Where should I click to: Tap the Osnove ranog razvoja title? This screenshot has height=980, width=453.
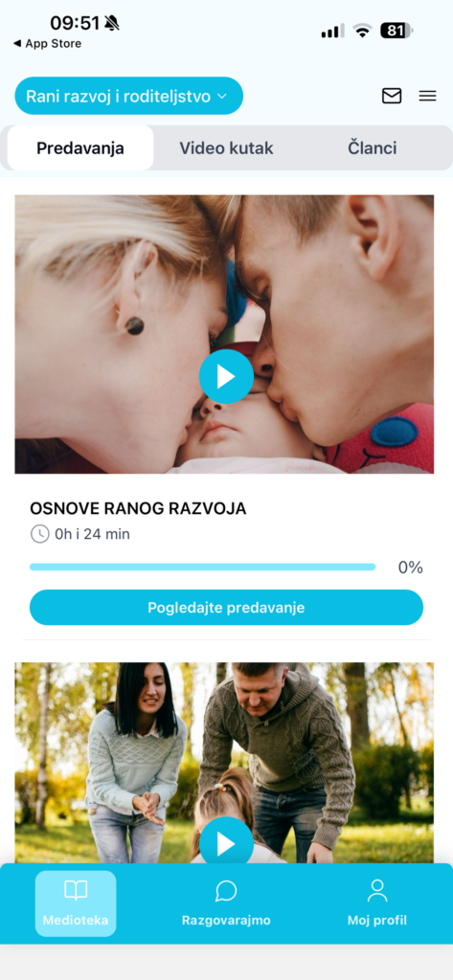tap(138, 509)
